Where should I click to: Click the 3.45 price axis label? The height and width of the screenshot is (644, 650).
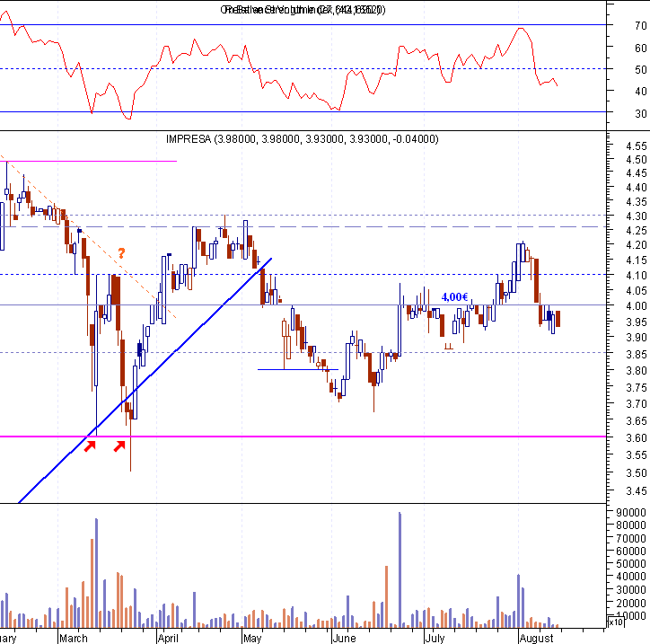pos(637,491)
